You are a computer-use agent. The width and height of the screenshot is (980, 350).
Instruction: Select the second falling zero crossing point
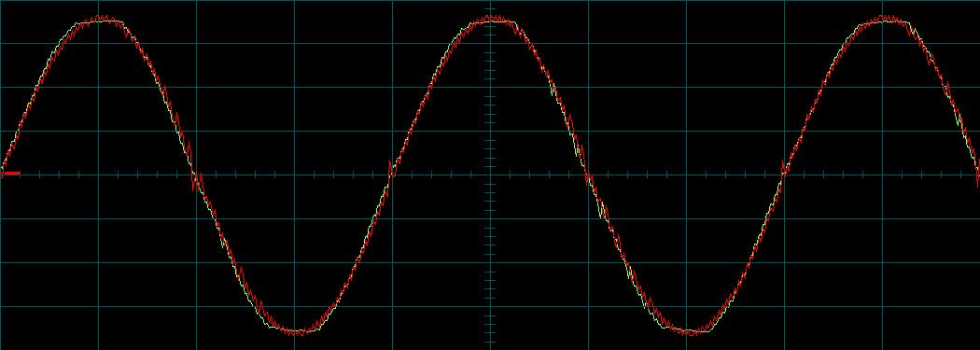pyautogui.click(x=588, y=175)
